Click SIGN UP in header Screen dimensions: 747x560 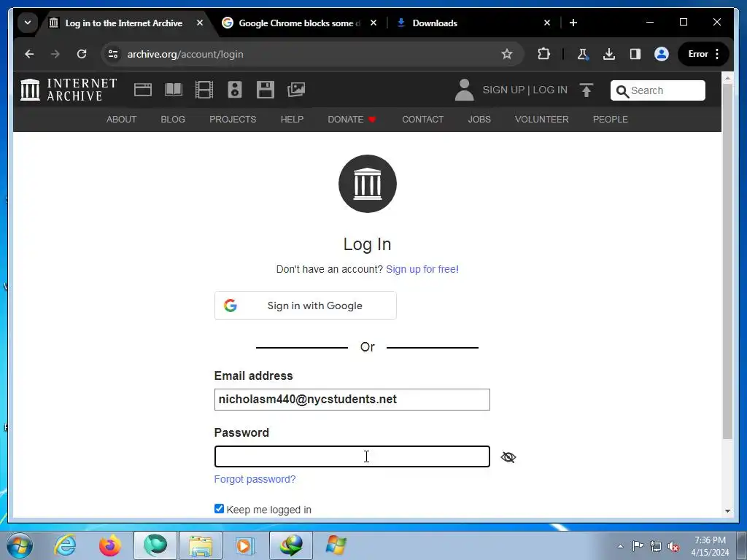(x=503, y=90)
